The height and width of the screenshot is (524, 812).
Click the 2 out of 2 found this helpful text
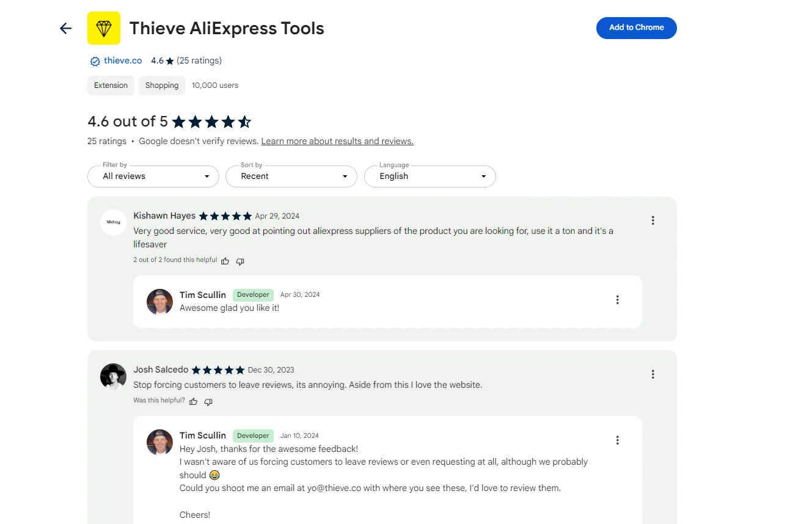(175, 260)
